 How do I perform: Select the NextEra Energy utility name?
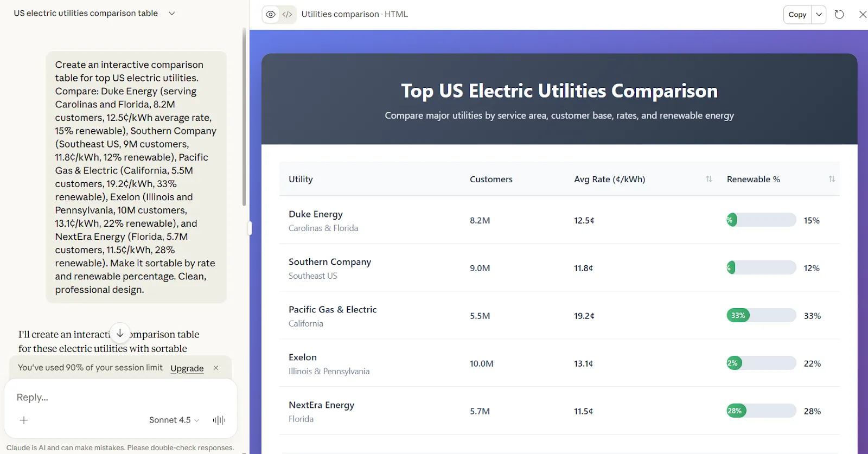[322, 405]
